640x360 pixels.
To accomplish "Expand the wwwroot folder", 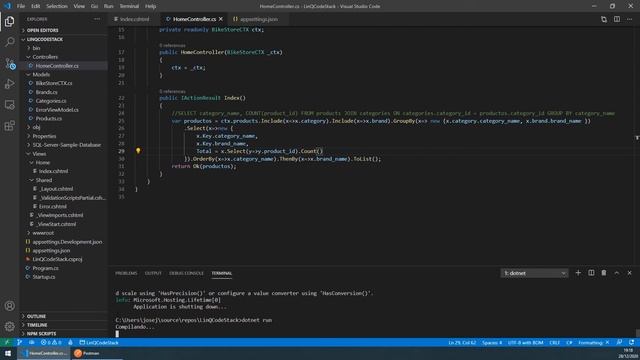I will click(x=64, y=233).
